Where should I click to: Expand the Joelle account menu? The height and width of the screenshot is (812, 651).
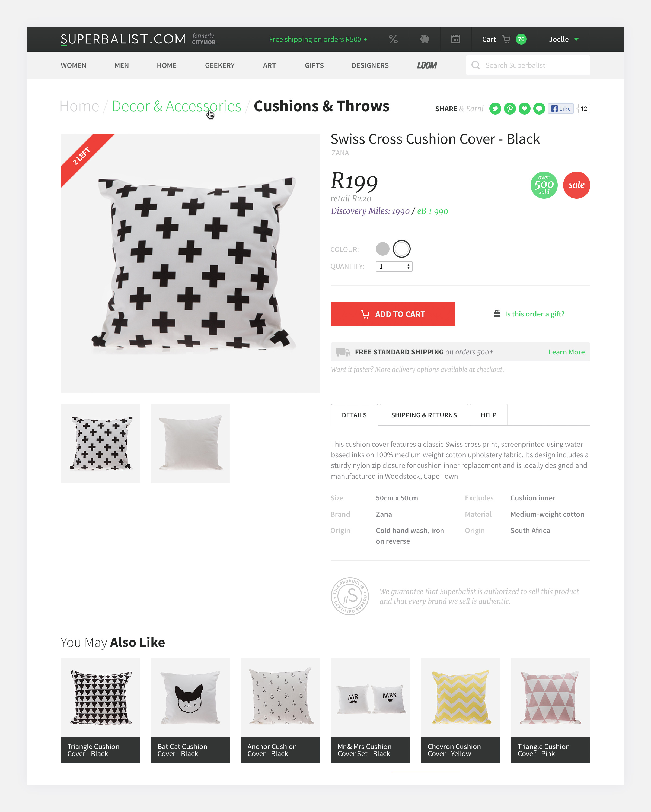coord(564,39)
